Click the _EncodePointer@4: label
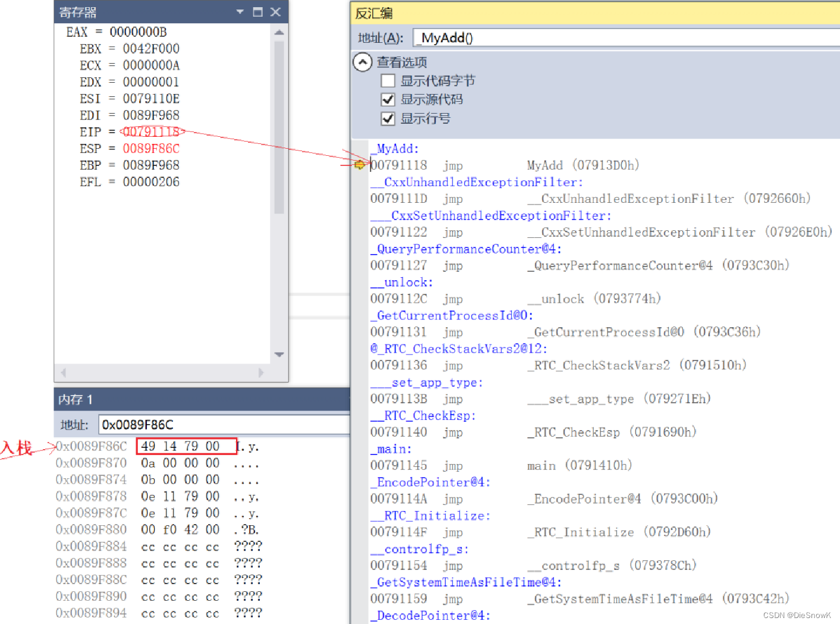The image size is (840, 624). pos(430,482)
